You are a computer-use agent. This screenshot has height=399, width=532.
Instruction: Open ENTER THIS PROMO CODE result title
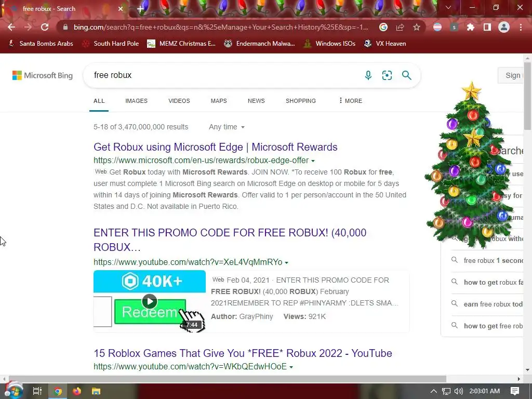coord(230,240)
